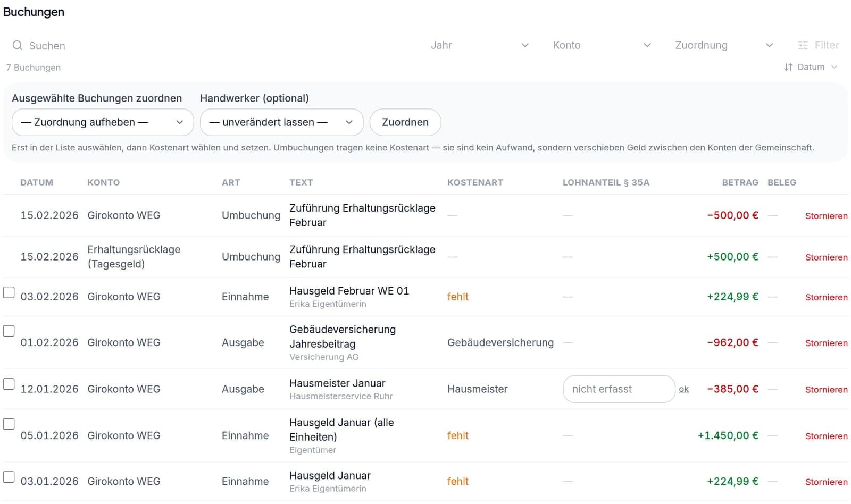Click the Versicherung AG subtext

[x=324, y=357]
